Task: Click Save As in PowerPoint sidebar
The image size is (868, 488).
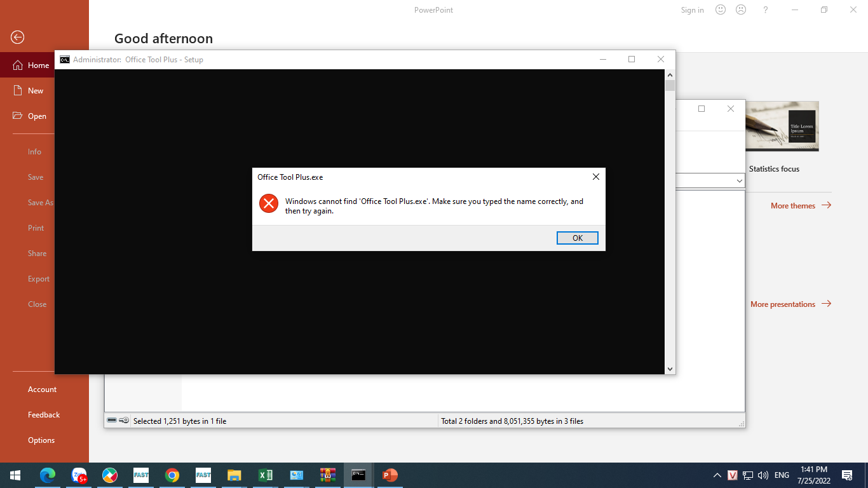Action: pyautogui.click(x=41, y=203)
